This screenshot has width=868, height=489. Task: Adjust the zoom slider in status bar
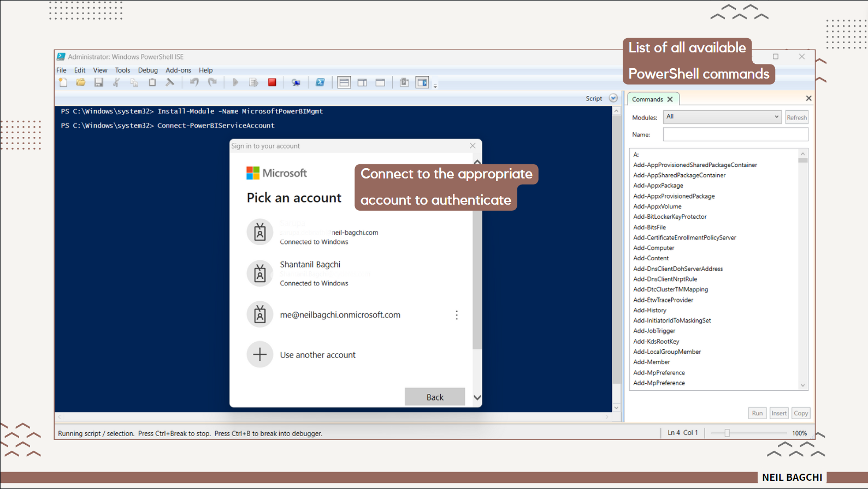coord(727,433)
